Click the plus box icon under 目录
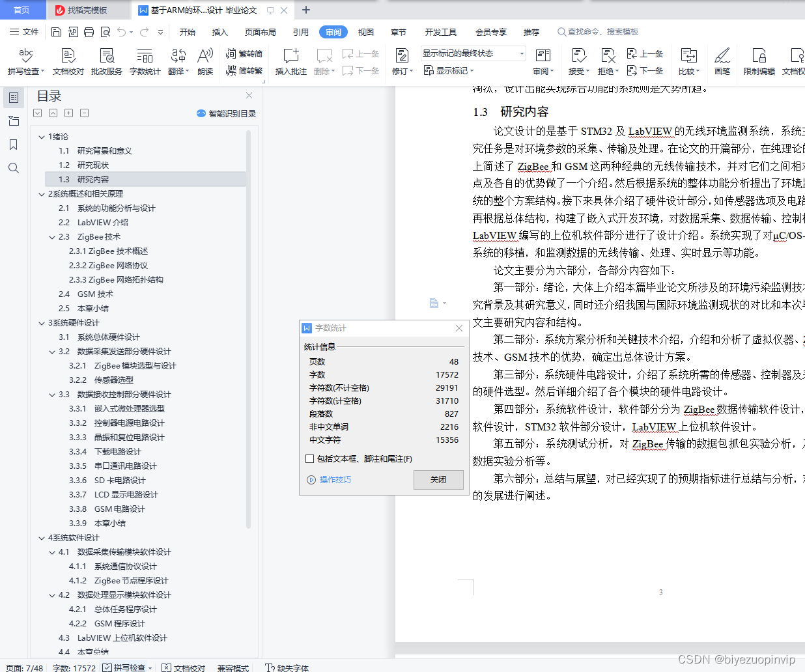805x672 pixels. pos(68,113)
